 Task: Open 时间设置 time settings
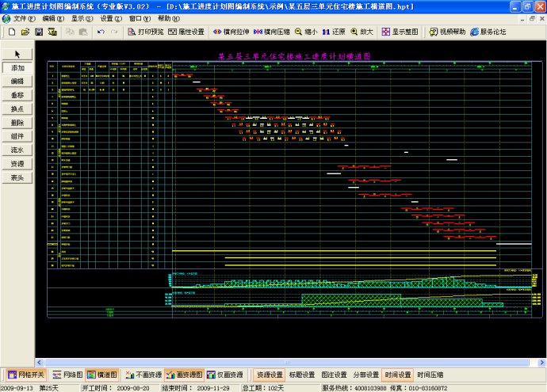point(398,375)
